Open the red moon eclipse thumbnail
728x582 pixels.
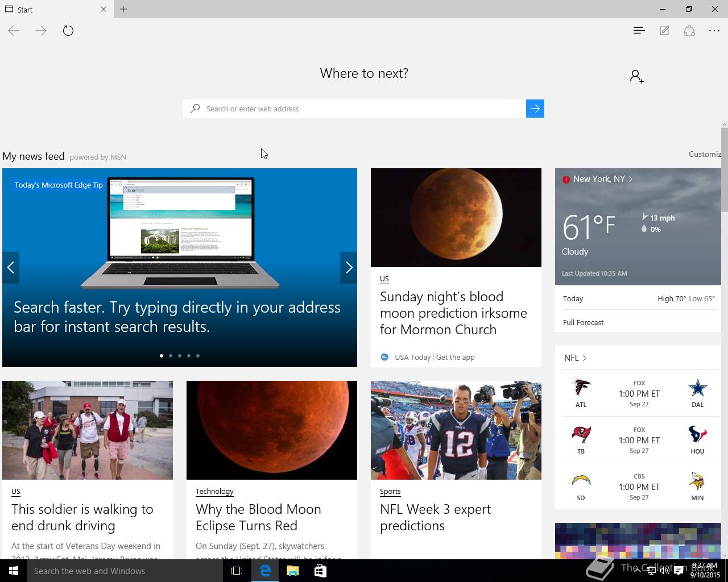coord(272,430)
